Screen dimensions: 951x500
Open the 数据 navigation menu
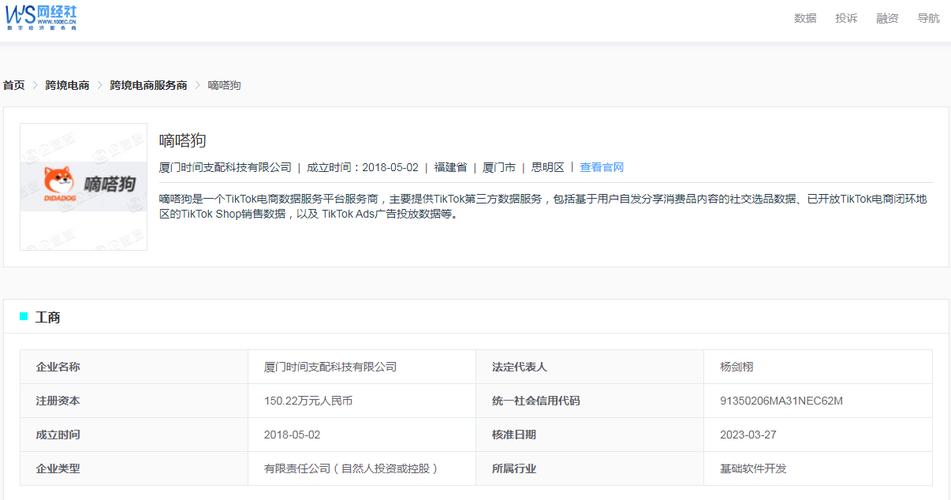[805, 18]
